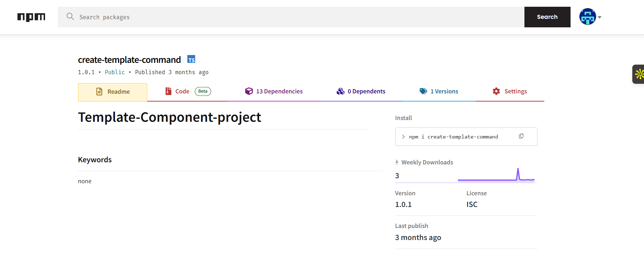Click the Versions tag icon

coord(423,91)
